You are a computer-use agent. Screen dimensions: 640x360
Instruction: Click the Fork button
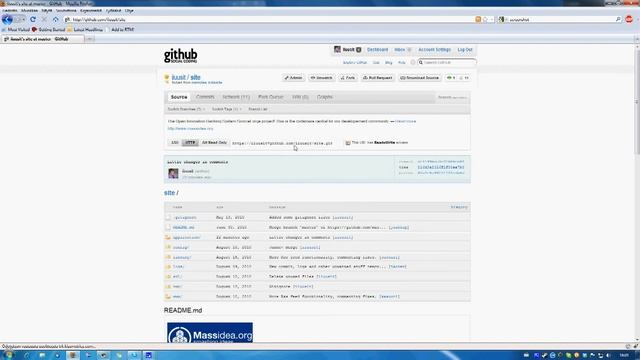[348, 78]
